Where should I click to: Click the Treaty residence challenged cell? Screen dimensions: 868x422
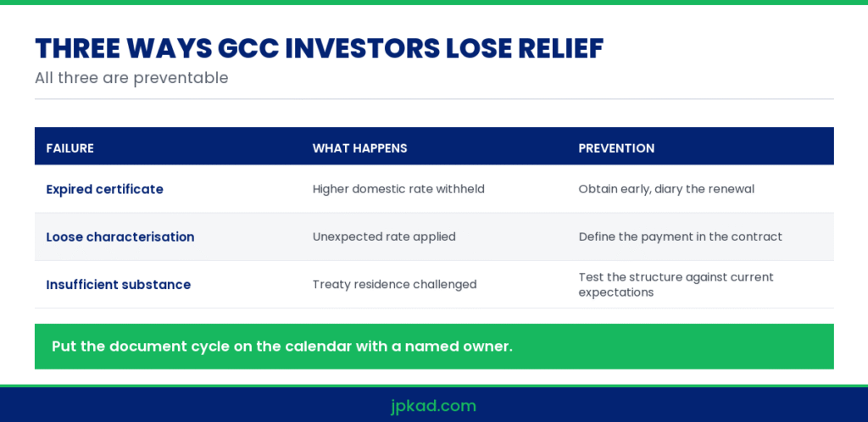click(x=394, y=285)
